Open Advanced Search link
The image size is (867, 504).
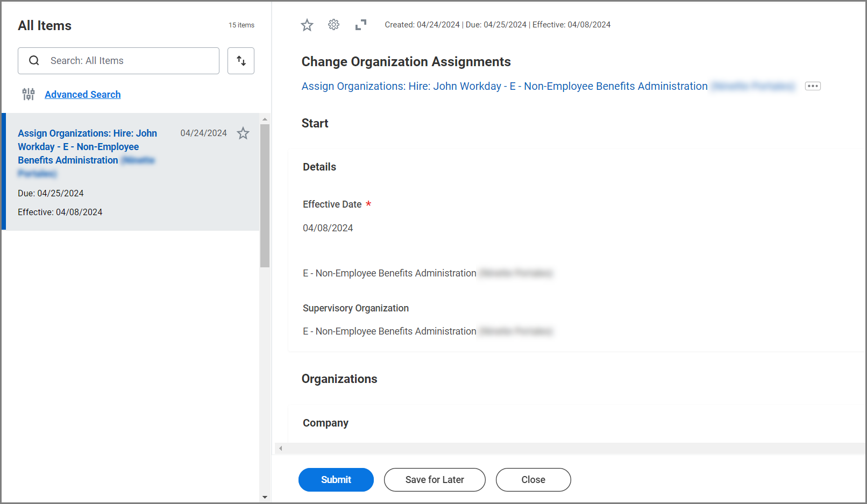pos(83,95)
